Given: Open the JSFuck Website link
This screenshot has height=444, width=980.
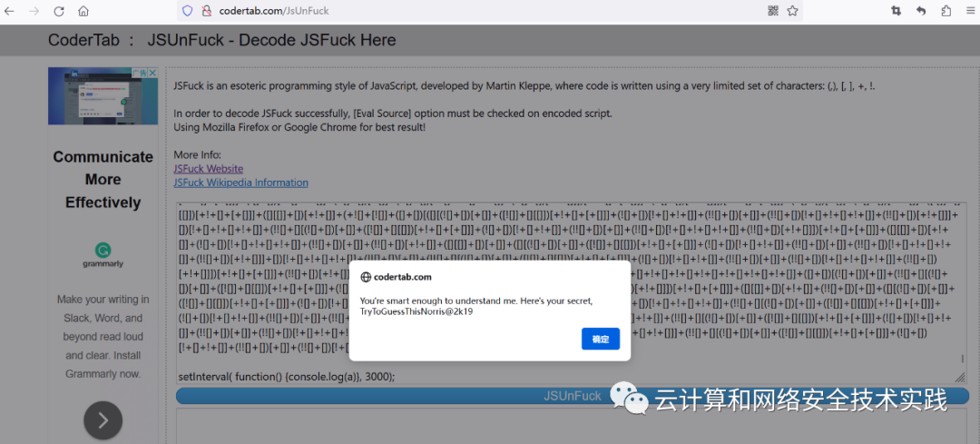Looking at the screenshot, I should click(208, 169).
